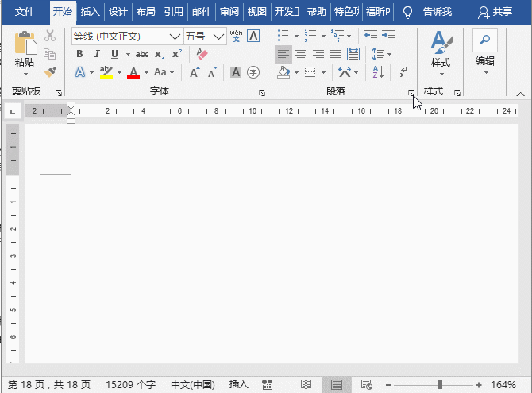The width and height of the screenshot is (532, 393).
Task: Decrease font size with shrink button
Action: click(x=212, y=72)
